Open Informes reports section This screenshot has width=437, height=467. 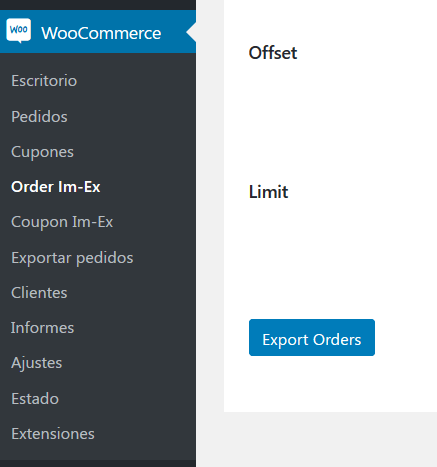click(42, 328)
